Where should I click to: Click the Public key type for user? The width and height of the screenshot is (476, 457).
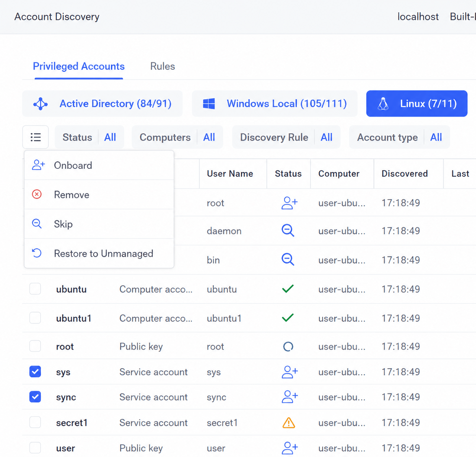[x=141, y=448]
